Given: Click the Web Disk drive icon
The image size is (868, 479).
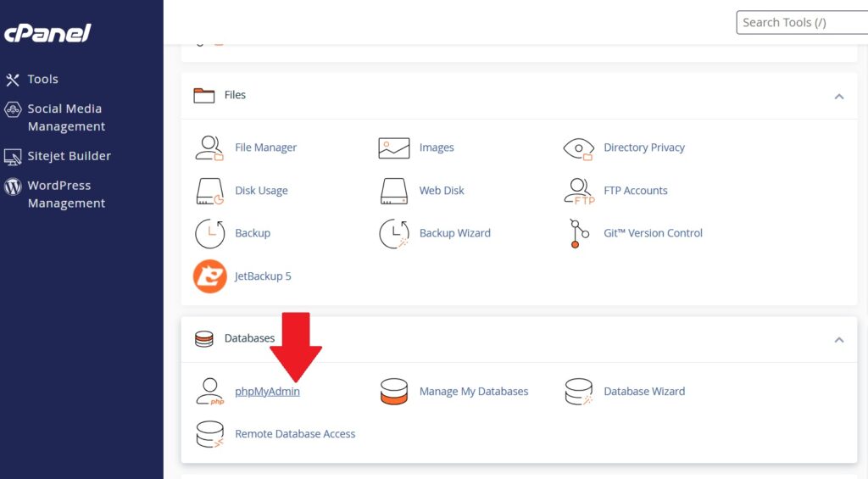Looking at the screenshot, I should pyautogui.click(x=393, y=191).
